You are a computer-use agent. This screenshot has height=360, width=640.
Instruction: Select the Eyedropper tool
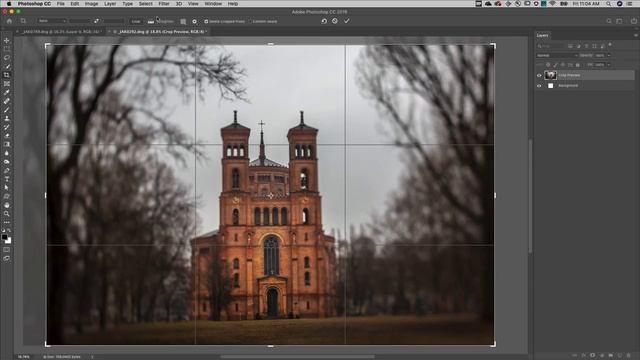pyautogui.click(x=7, y=92)
